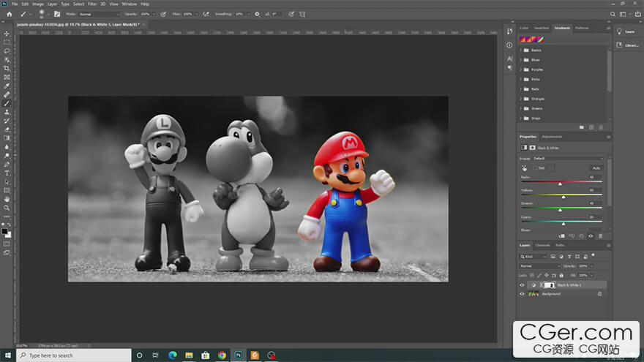Click the Yellows slider handle
Viewport: 644px width, 362px height.
coord(563,197)
